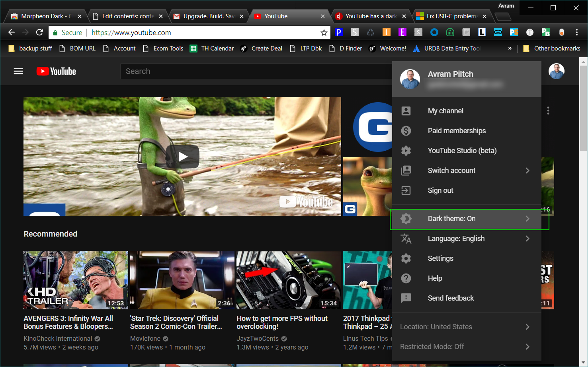Click the Language translate icon
This screenshot has height=367, width=588.
(406, 239)
